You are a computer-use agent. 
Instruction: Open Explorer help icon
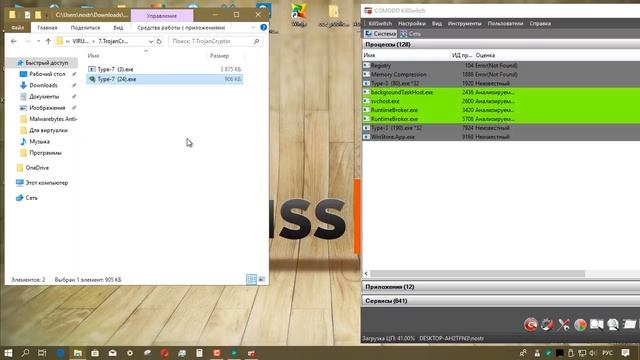[264, 27]
